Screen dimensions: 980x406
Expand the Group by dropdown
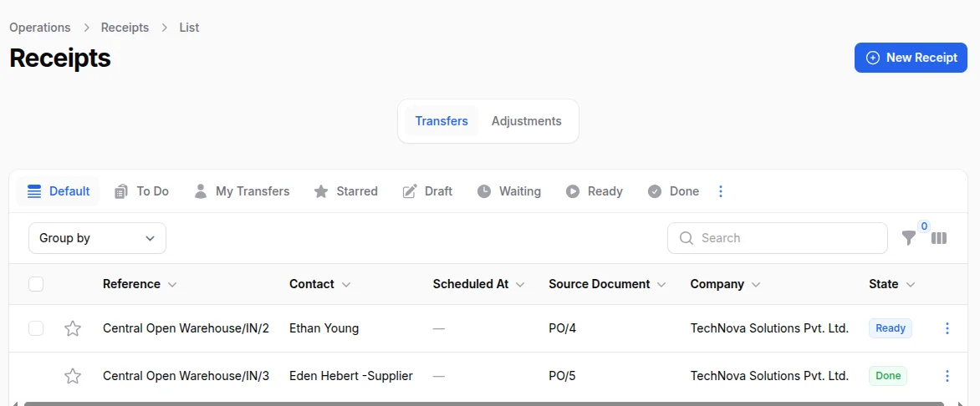pyautogui.click(x=97, y=238)
